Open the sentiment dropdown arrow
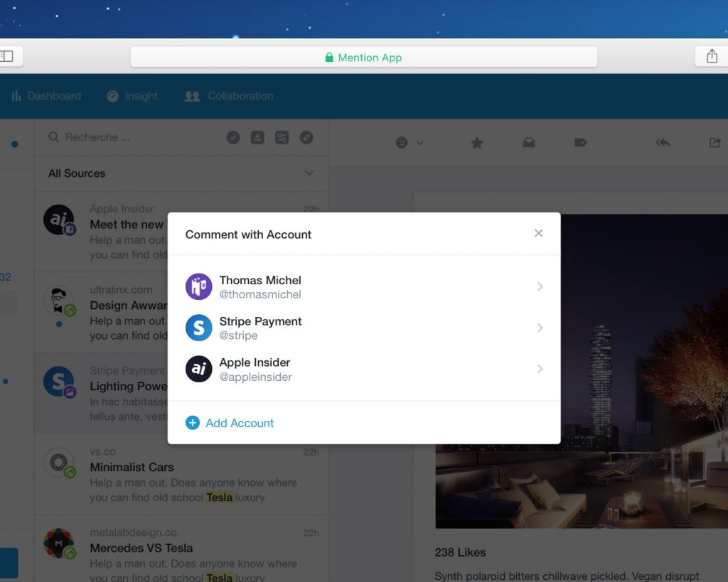The image size is (728, 582). (420, 143)
